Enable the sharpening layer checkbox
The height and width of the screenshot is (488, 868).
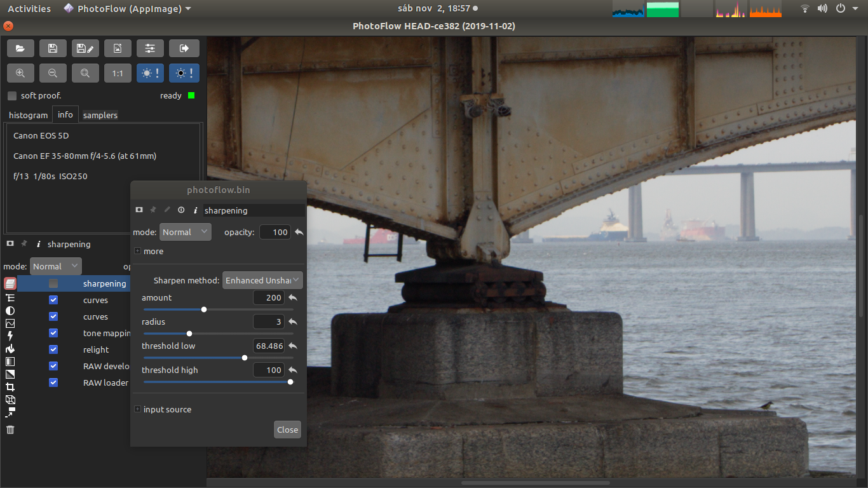(x=53, y=283)
